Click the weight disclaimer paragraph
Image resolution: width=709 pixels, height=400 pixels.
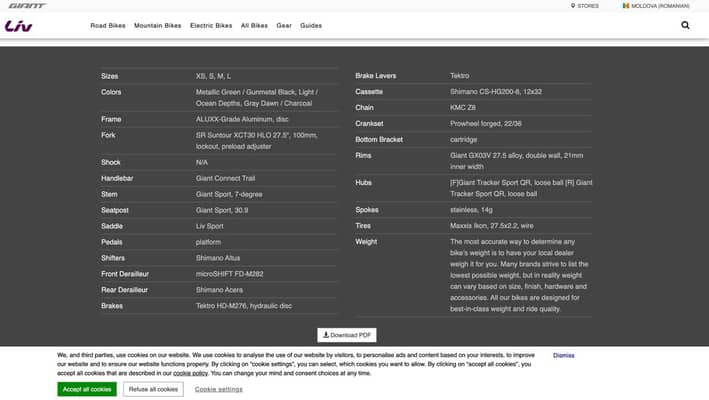[x=519, y=275]
